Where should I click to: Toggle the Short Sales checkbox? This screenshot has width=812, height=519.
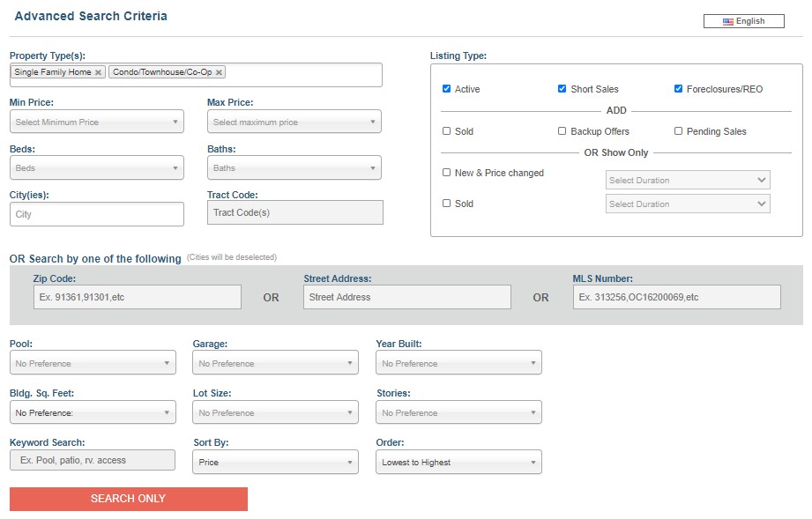click(x=562, y=89)
